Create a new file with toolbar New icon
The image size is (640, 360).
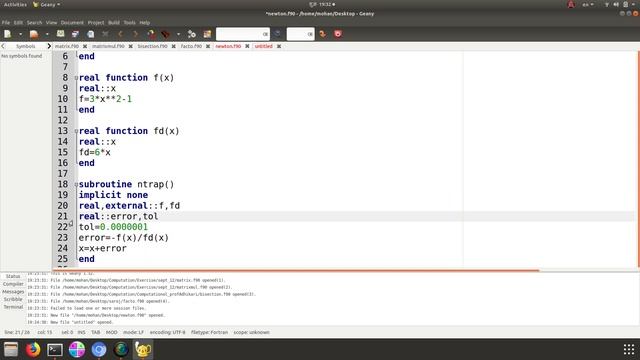click(x=8, y=34)
